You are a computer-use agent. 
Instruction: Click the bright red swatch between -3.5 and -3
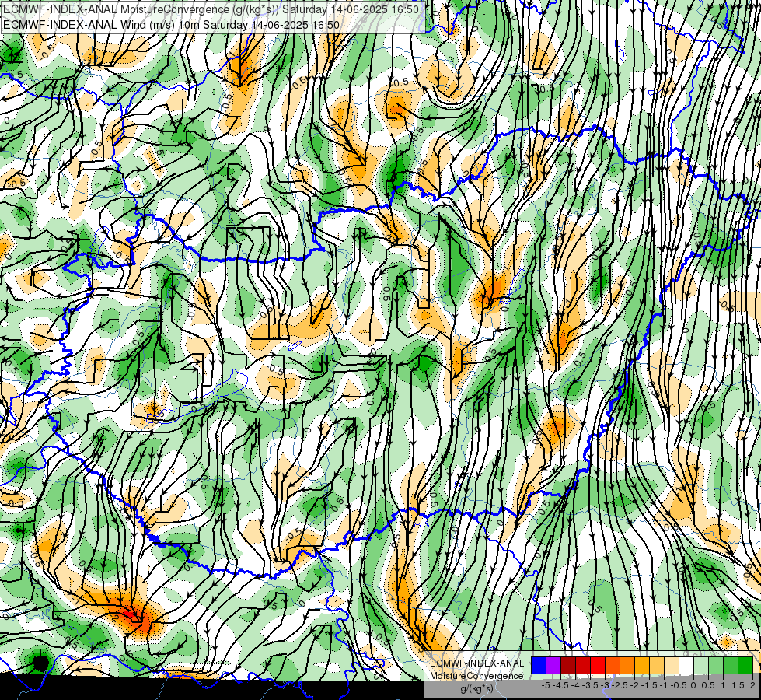[598, 666]
